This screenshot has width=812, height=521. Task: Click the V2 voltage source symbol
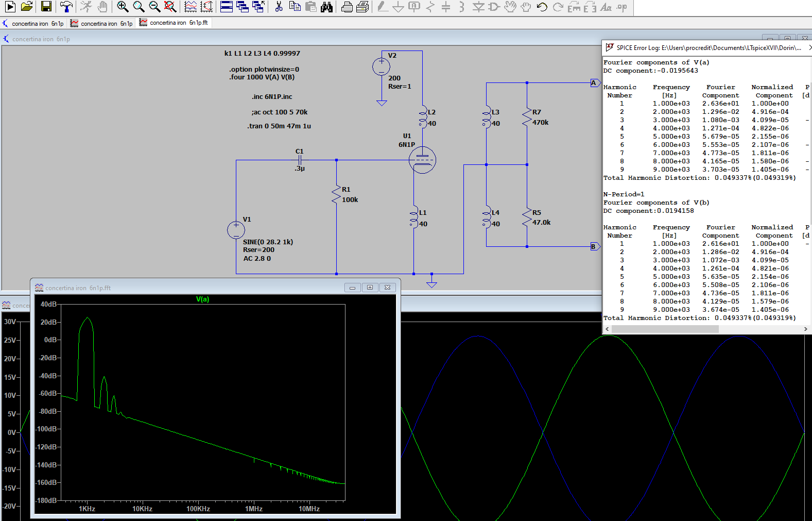pos(381,66)
